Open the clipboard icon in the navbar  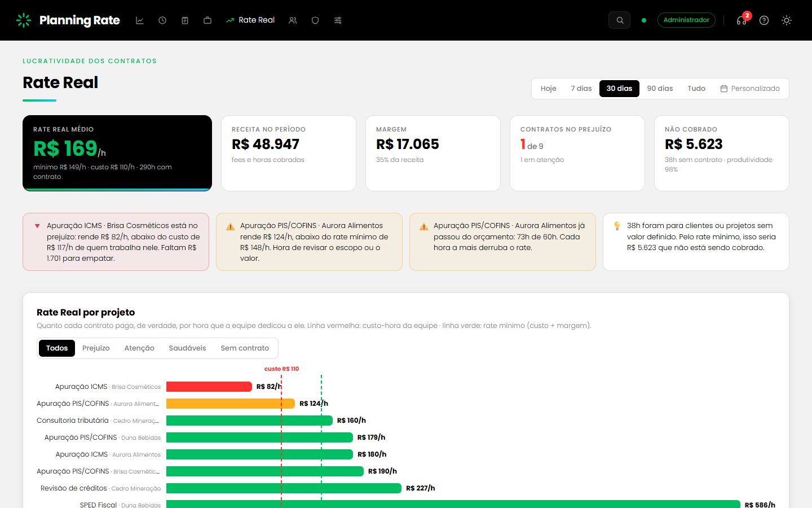point(185,20)
